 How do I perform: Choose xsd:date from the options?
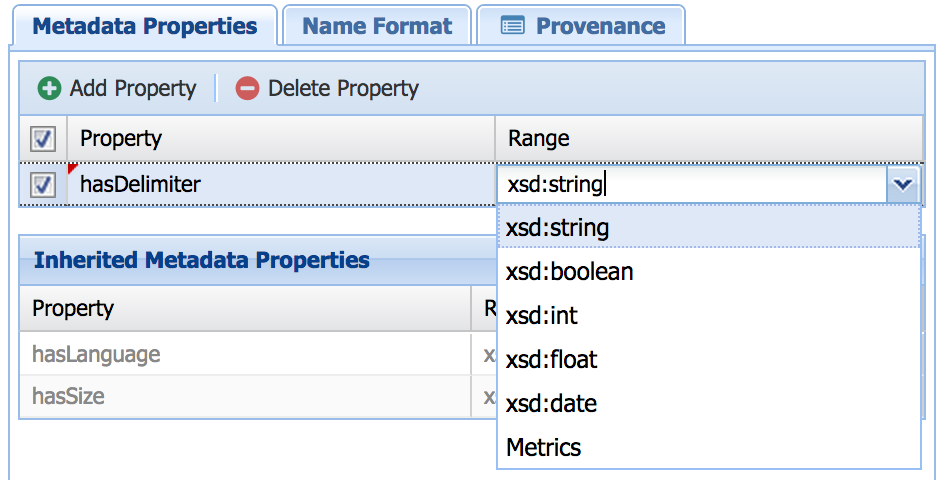pos(551,404)
